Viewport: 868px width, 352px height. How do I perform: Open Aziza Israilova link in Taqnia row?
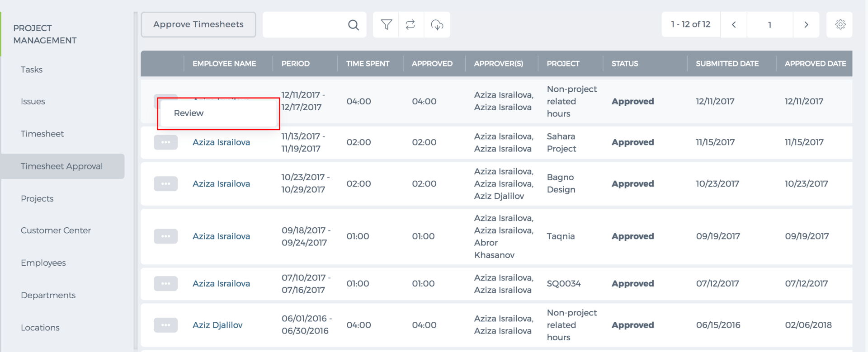[221, 236]
